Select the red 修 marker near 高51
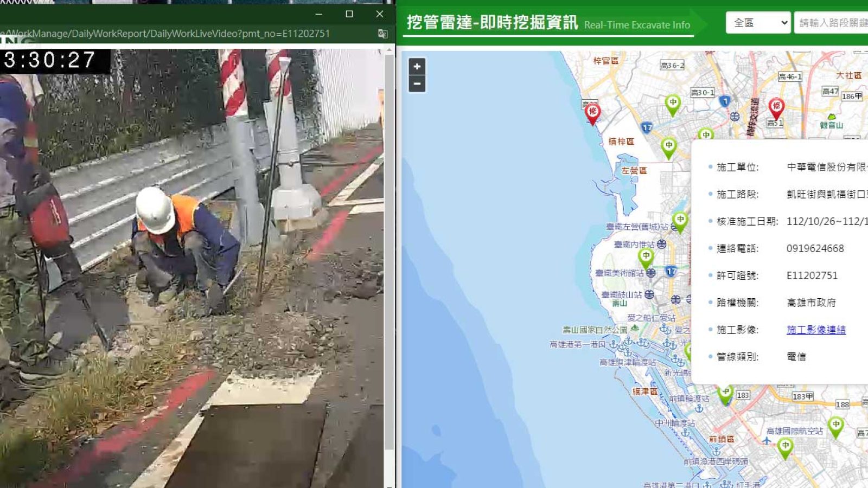 pos(776,107)
